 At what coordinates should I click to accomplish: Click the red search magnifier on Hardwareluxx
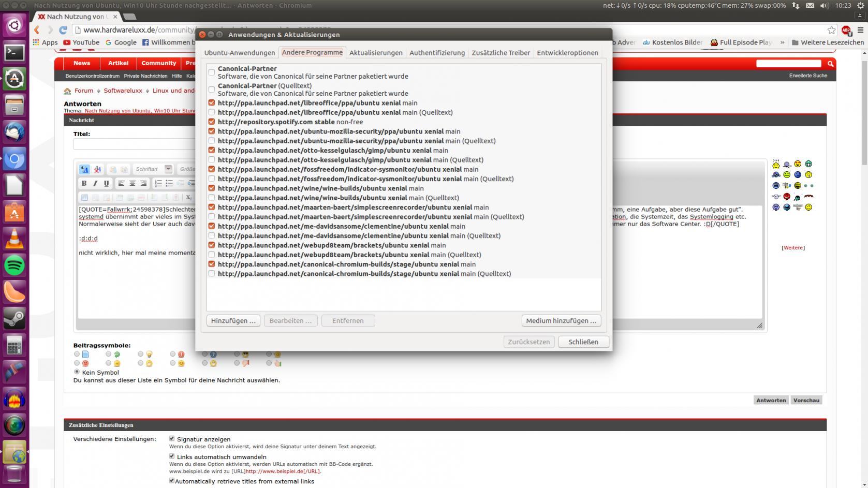pyautogui.click(x=830, y=64)
